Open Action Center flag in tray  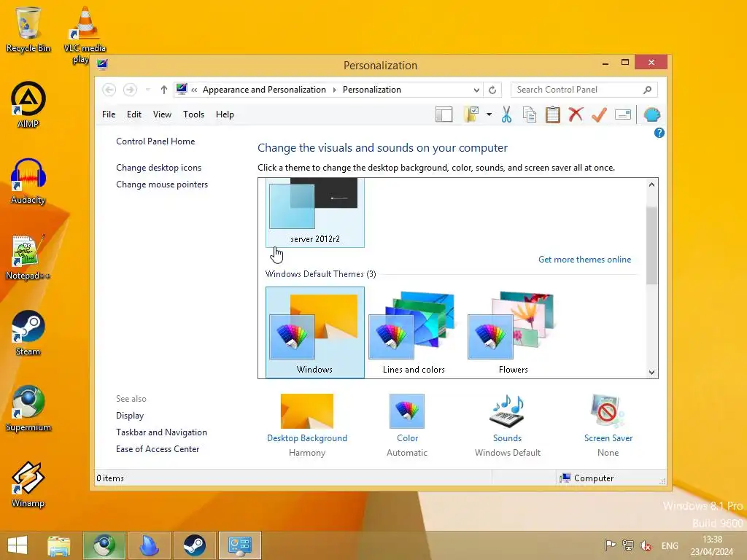(x=610, y=545)
